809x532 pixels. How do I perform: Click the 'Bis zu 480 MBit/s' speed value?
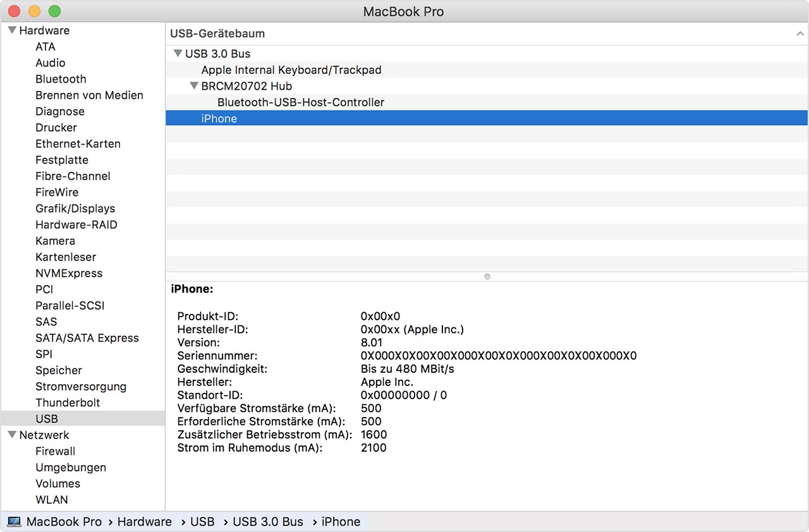[408, 369]
